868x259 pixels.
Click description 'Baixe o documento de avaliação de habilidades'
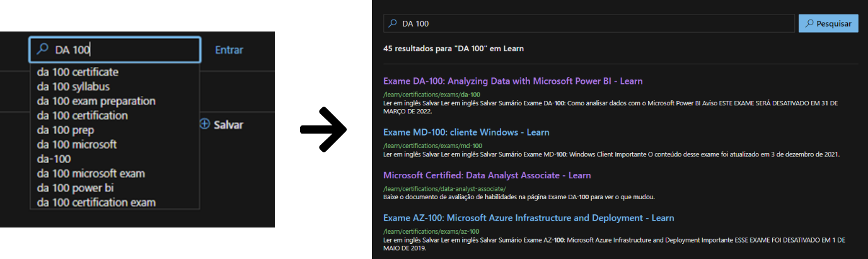[x=519, y=197]
